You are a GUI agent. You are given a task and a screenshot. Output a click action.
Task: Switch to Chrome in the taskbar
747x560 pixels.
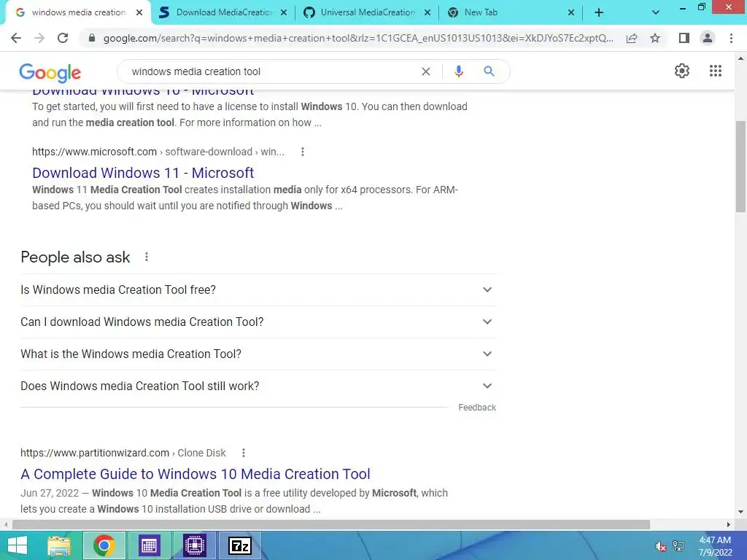pyautogui.click(x=104, y=545)
